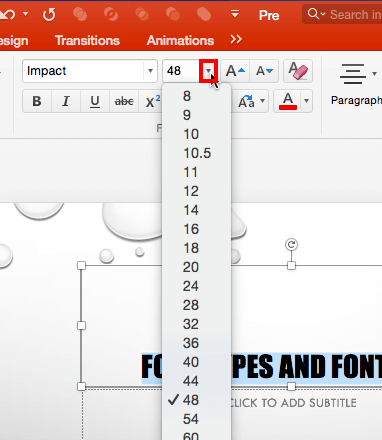Toggle Superscript formatting
This screenshot has width=382, height=440.
152,101
